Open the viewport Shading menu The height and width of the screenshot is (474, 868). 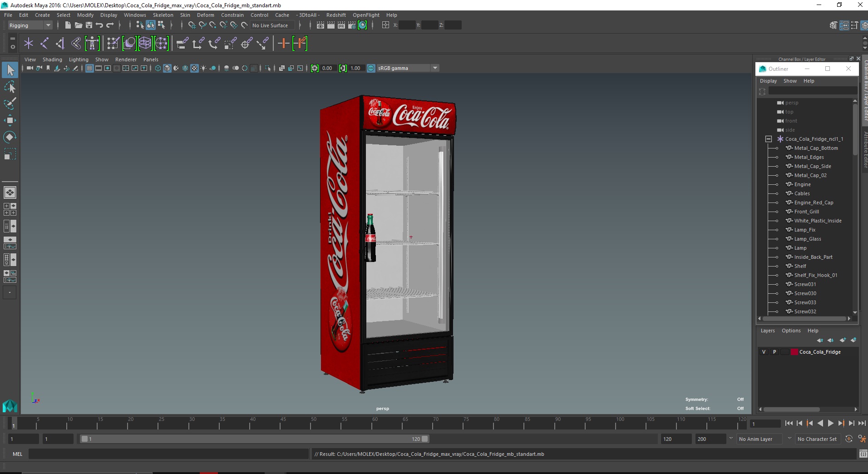coord(52,59)
